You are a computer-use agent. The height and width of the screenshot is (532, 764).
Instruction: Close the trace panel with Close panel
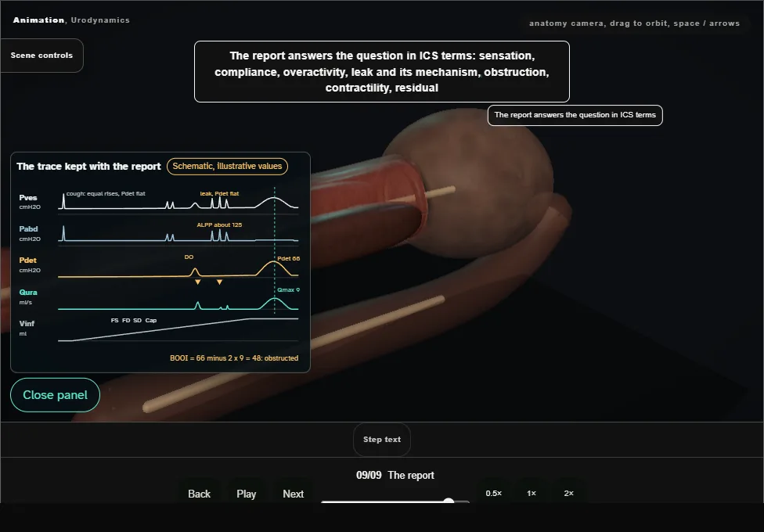click(x=55, y=395)
